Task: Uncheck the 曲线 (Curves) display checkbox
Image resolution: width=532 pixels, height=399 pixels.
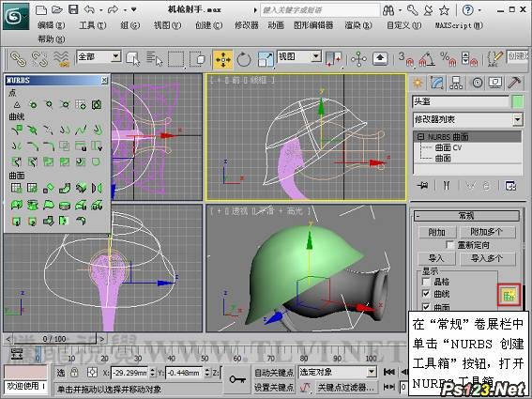Action: coord(426,294)
